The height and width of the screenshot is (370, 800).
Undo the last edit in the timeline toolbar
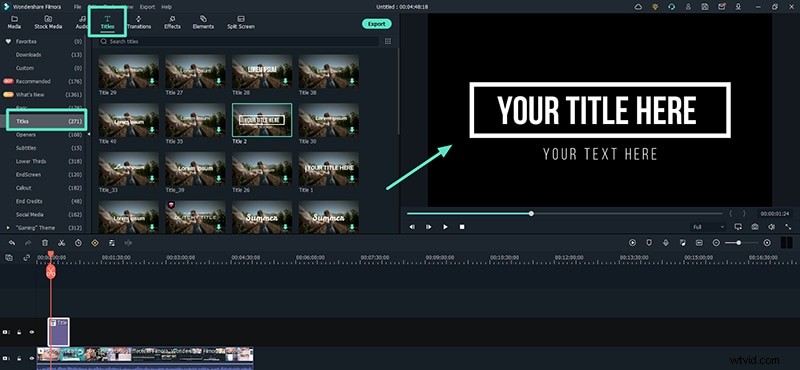point(12,243)
